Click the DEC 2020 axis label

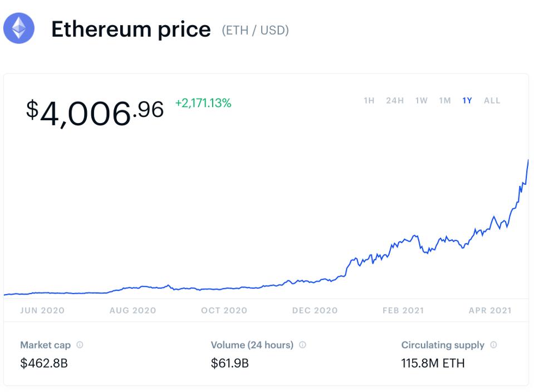point(315,311)
